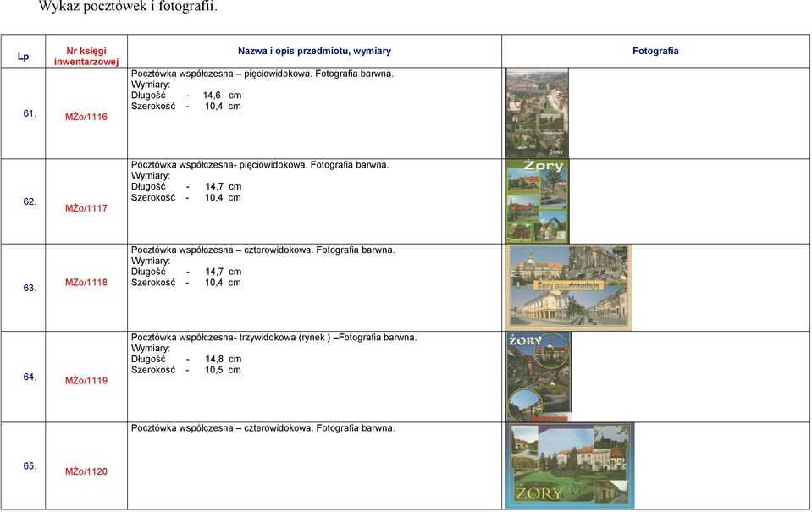Image resolution: width=812 pixels, height=512 pixels.
Task: Select inventory number MŻo/1120
Action: pyautogui.click(x=86, y=471)
